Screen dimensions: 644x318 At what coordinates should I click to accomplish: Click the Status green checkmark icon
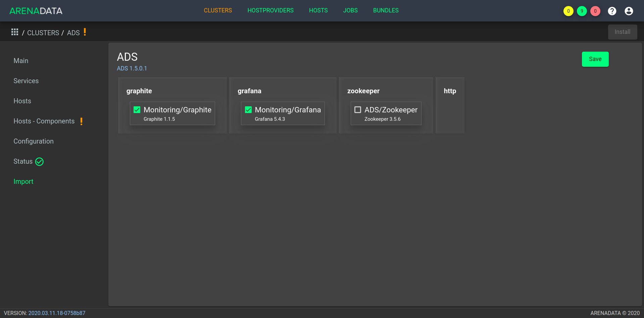tap(39, 162)
